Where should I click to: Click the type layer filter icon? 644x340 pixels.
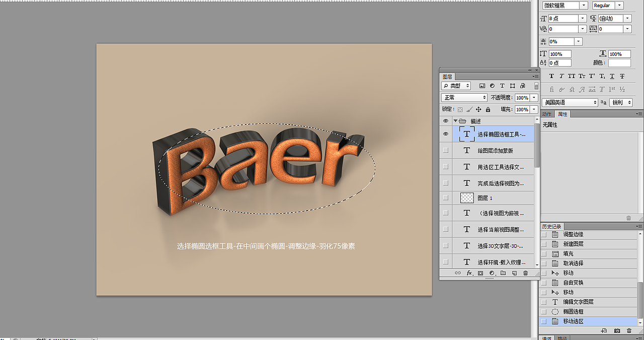point(502,86)
